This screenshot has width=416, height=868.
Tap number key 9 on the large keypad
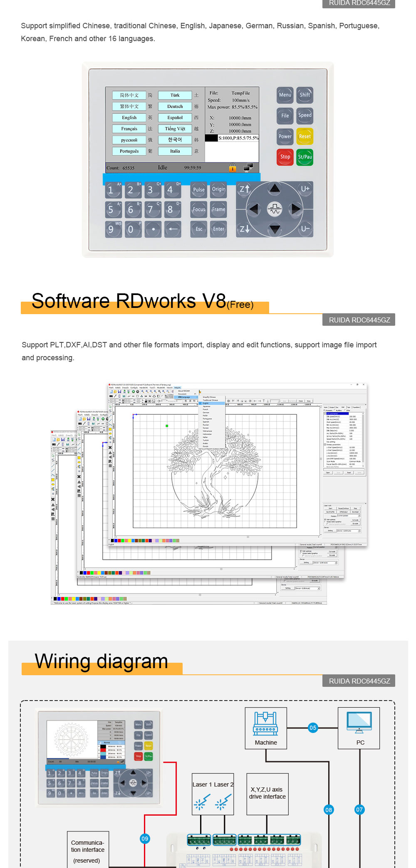[113, 229]
